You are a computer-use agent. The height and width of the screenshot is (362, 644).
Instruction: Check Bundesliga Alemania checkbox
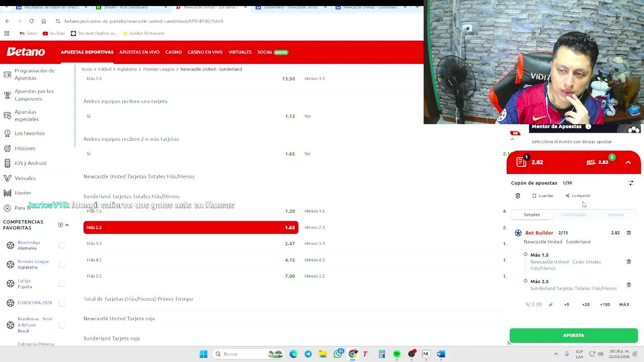coord(62,245)
